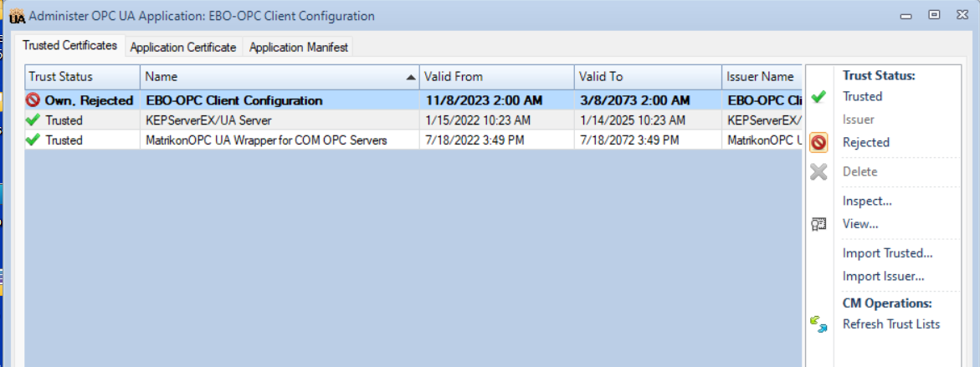Viewport: 980px width, 367px height.
Task: Click the Refresh Trust Lists arrows icon
Action: pos(818,324)
